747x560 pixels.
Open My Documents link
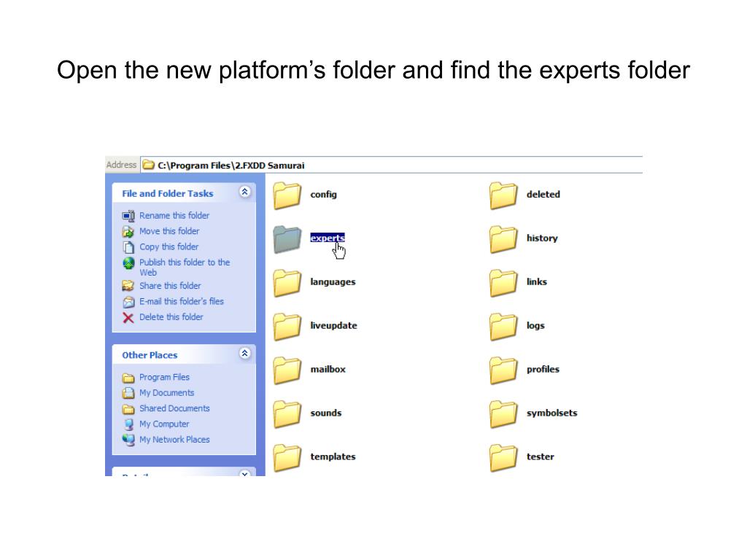click(x=167, y=393)
